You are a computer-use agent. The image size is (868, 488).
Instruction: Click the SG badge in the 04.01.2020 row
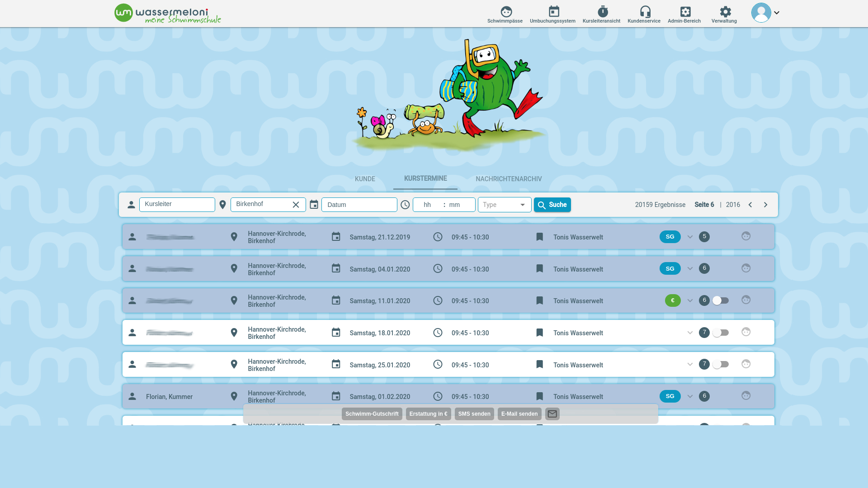(x=670, y=268)
